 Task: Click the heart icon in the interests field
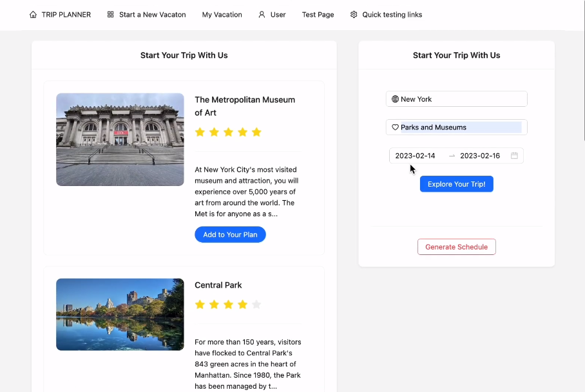pyautogui.click(x=395, y=127)
